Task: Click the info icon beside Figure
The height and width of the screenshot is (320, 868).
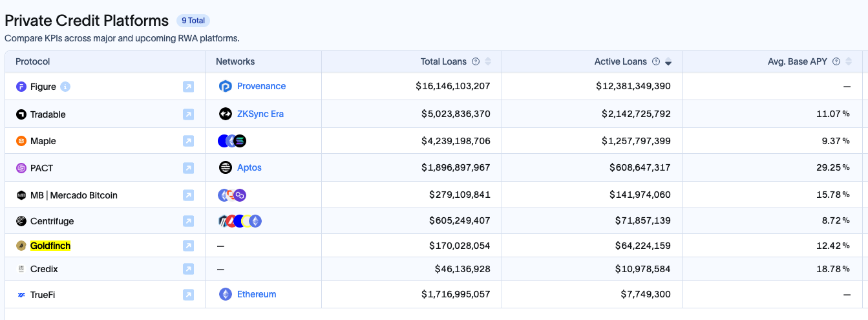Action: click(65, 87)
